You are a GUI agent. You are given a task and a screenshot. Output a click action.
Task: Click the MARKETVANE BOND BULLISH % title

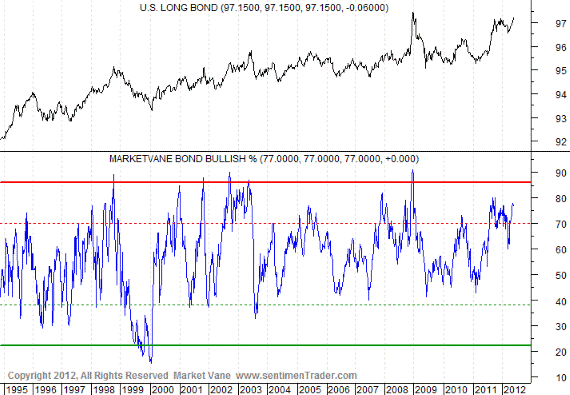pos(264,159)
